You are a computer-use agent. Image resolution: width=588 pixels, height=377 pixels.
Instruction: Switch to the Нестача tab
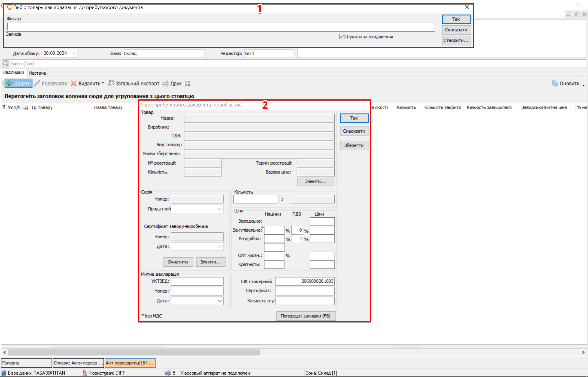[37, 73]
